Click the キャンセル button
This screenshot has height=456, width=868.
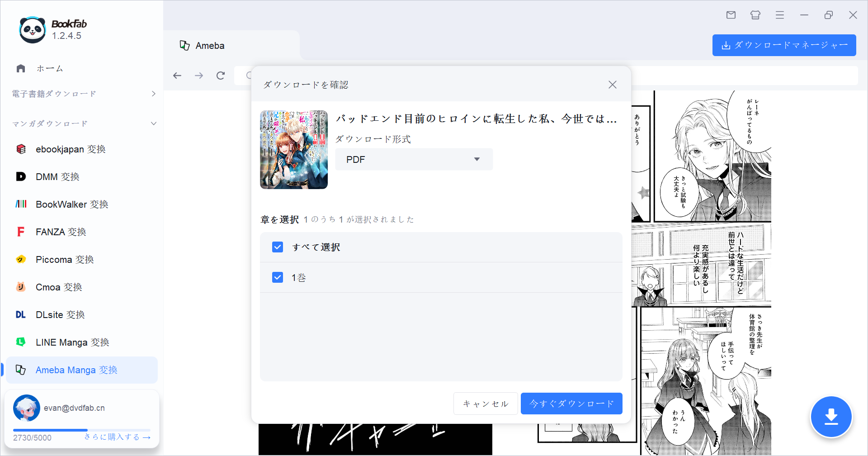coord(486,404)
